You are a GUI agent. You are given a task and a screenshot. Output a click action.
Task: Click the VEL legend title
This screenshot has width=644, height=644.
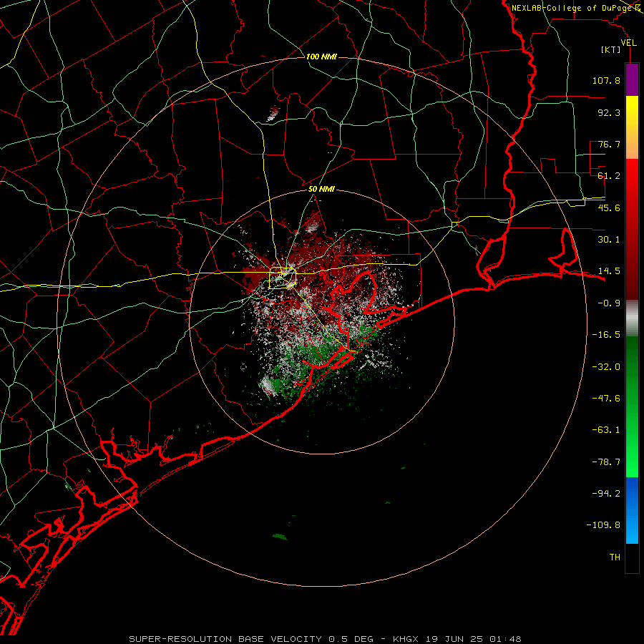[x=628, y=43]
